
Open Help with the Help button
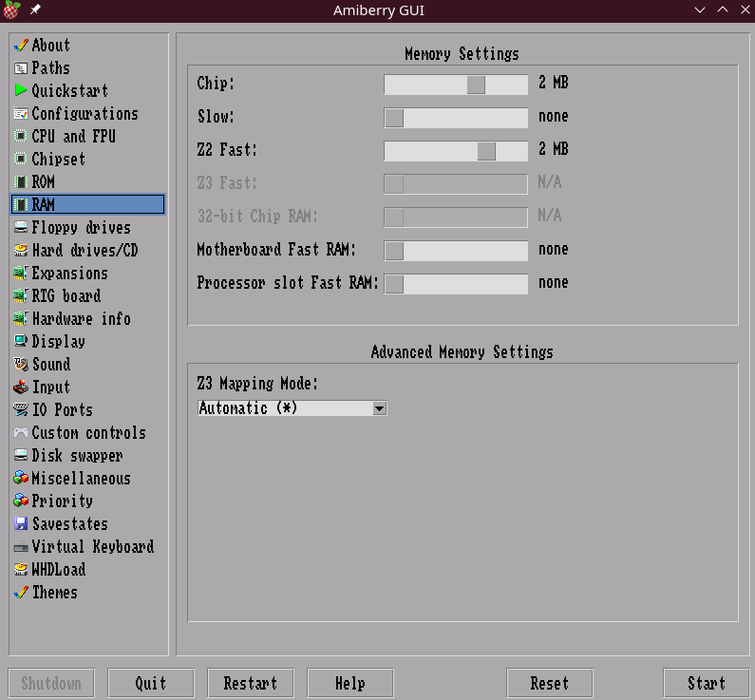(x=350, y=683)
